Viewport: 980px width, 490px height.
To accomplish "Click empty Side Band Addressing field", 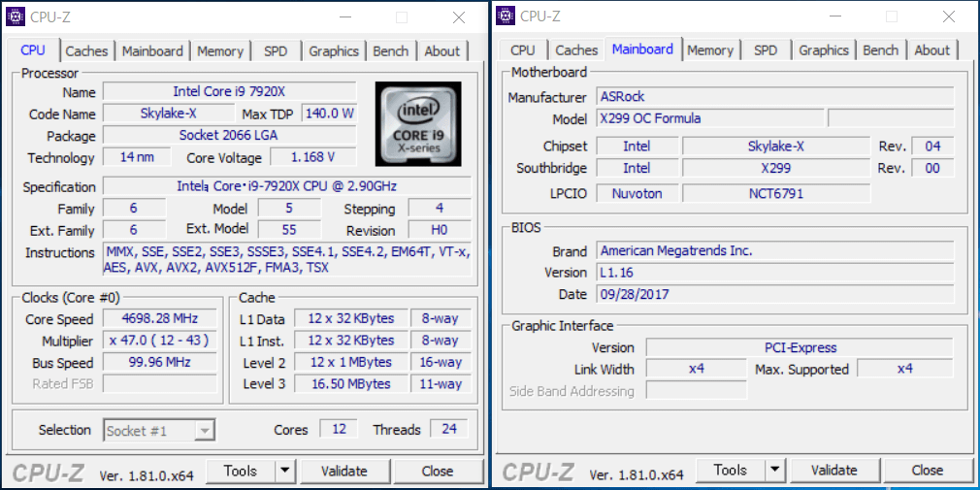I will pos(697,390).
